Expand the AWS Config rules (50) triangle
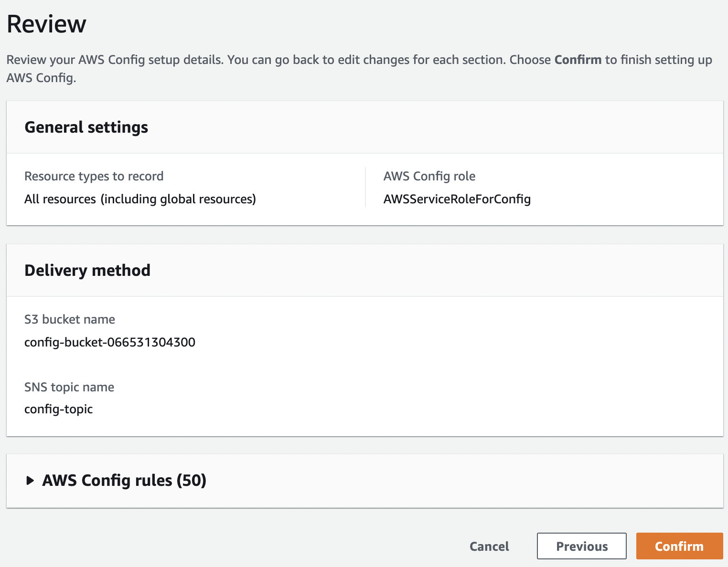The width and height of the screenshot is (728, 567). point(30,481)
